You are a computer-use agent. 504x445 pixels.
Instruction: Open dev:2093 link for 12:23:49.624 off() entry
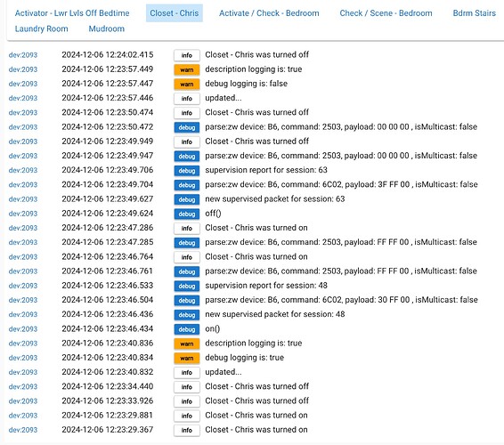pos(23,214)
